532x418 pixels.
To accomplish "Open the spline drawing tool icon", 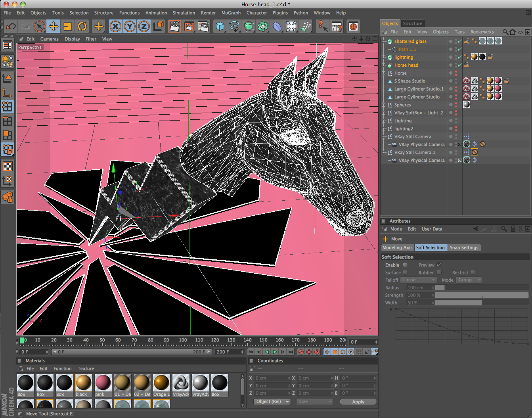I will point(234,27).
